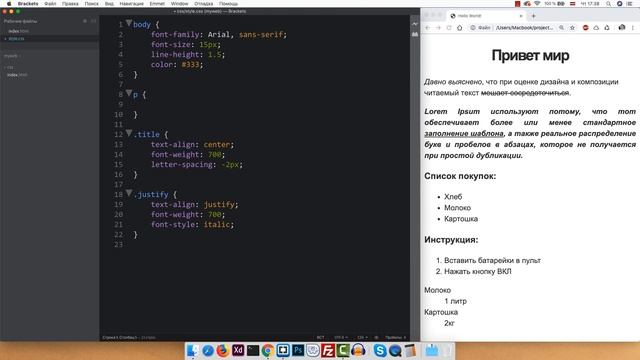
Task: Open Adobe XD from the Dock
Action: [238, 350]
